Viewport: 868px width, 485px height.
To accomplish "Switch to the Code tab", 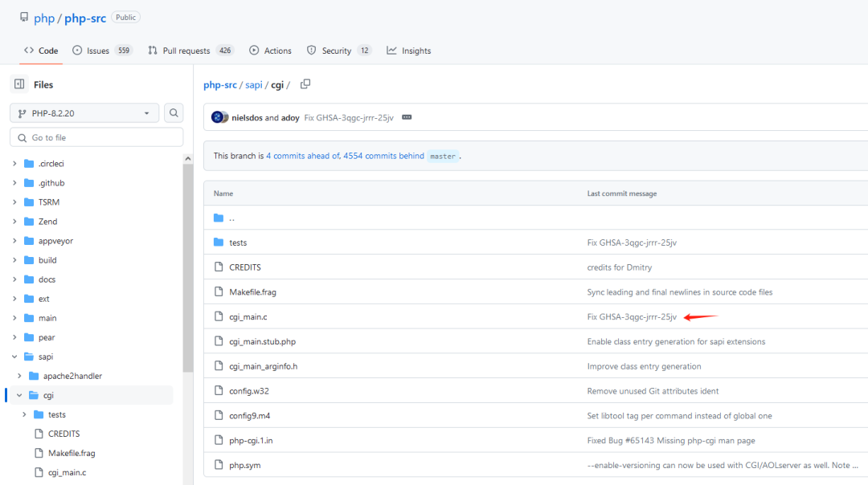I will click(x=41, y=51).
